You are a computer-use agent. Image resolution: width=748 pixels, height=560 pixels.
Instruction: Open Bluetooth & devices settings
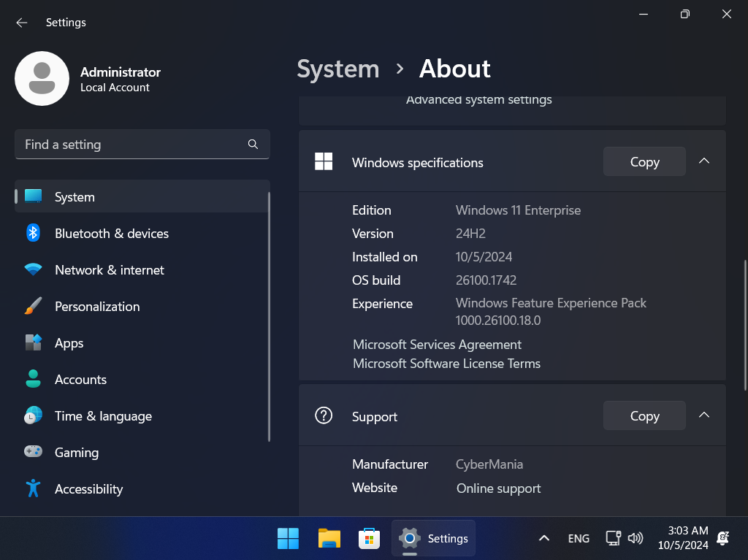(x=142, y=233)
